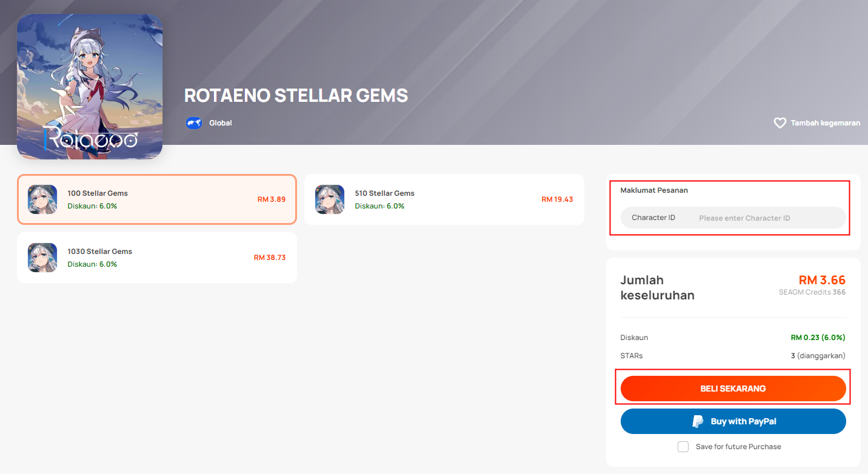Click the ROTAENO STELLAR GEMS title
868x474 pixels.
click(296, 96)
